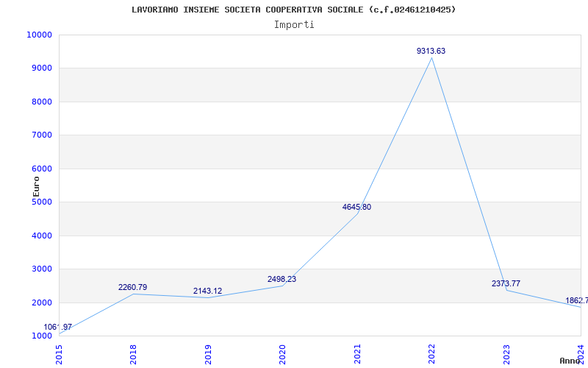
Task: Click the 2015 x-axis label
Action: tap(59, 354)
